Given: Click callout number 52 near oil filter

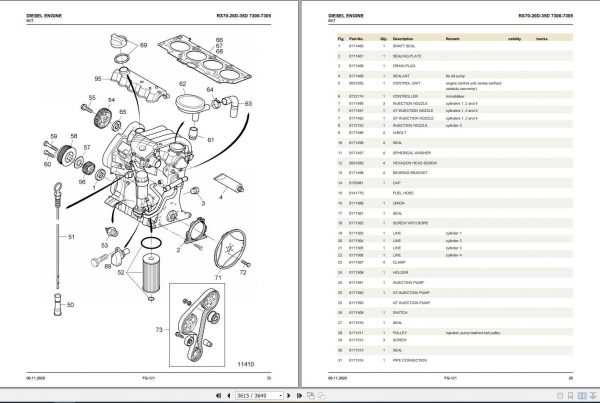Looking at the screenshot, I should pos(121,273).
